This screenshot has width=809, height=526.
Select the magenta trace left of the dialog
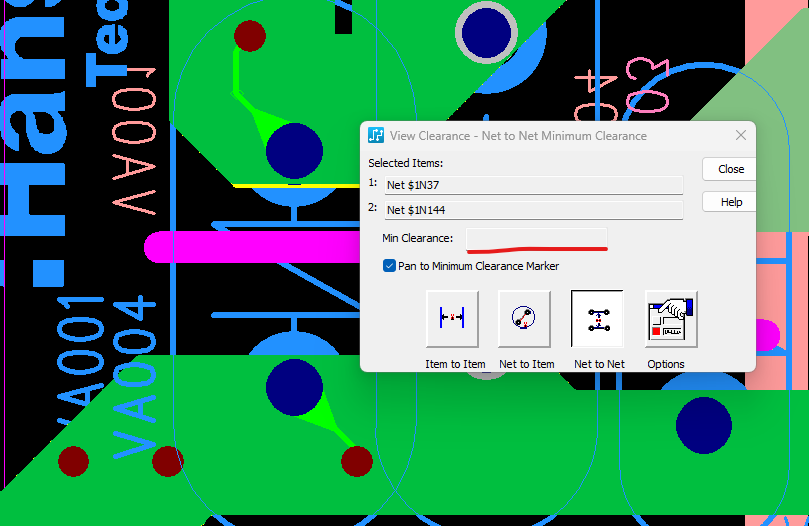pos(250,247)
